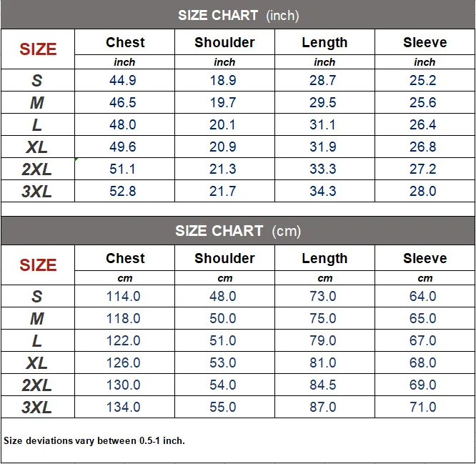Select the red SIZE header in the cm chart
This screenshot has height=464, width=476.
click(38, 265)
